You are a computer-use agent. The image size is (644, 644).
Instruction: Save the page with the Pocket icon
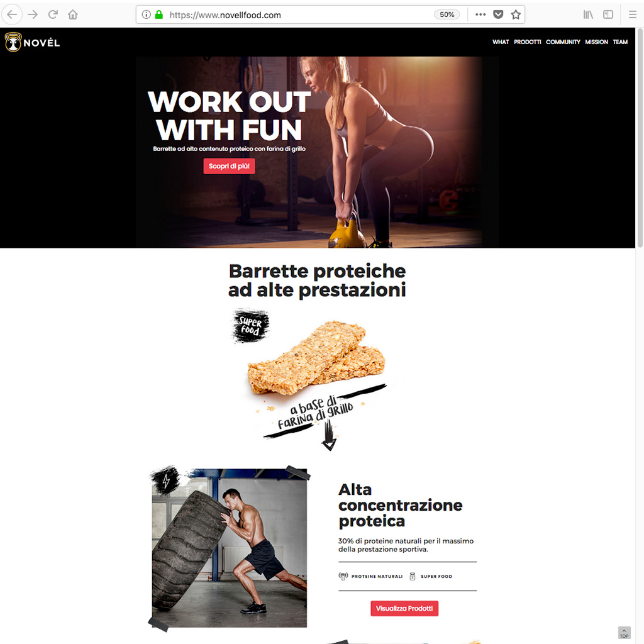(x=498, y=15)
